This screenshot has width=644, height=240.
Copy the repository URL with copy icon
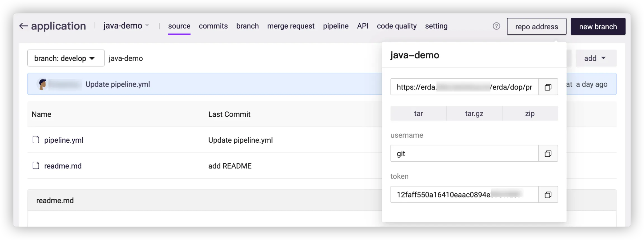(x=548, y=87)
